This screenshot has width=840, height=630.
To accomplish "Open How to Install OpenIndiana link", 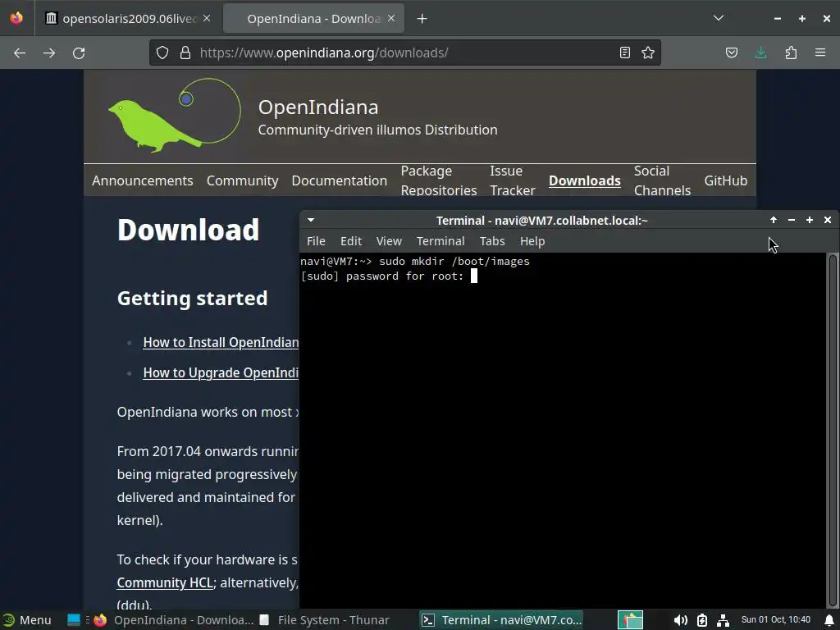I will pos(221,342).
